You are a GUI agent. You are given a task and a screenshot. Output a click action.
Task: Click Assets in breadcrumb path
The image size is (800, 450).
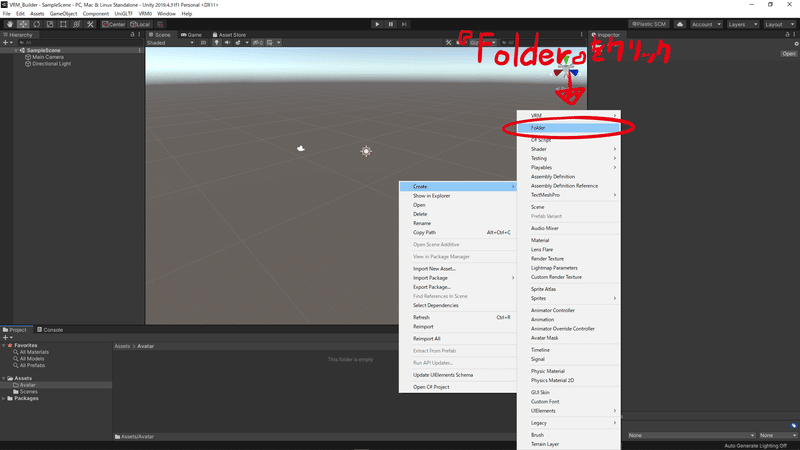coord(122,346)
